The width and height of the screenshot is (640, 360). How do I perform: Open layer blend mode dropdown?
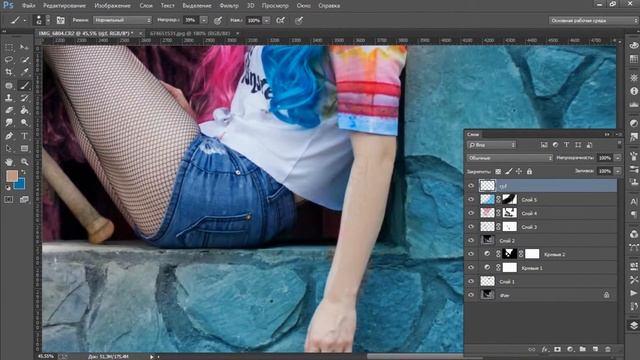[510, 158]
